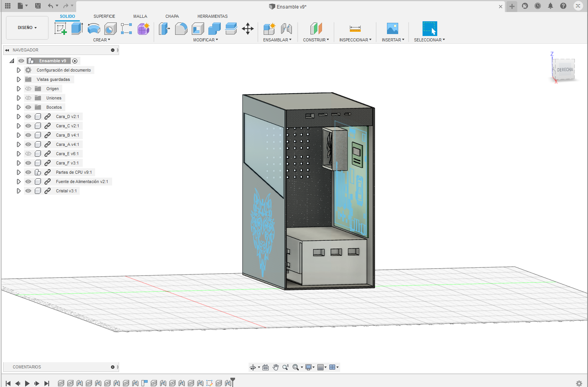Toggle visibility of Cristal v3:1
Screen dimensions: 588x387
[x=28, y=191]
